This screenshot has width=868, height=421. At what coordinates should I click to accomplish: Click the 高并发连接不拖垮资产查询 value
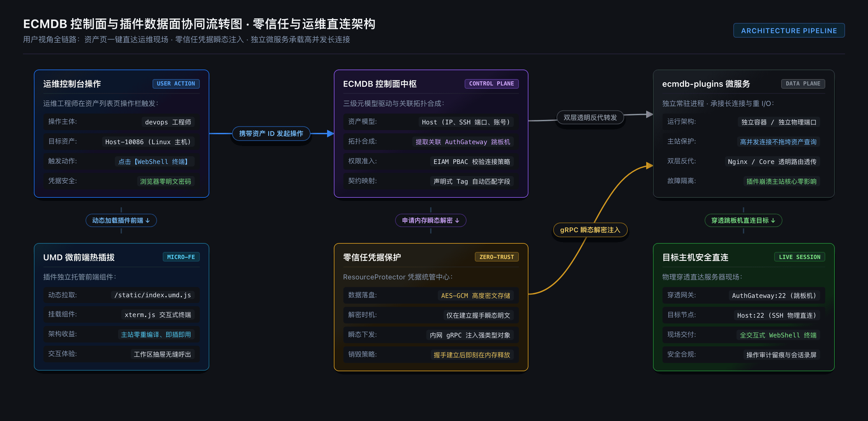click(x=778, y=142)
